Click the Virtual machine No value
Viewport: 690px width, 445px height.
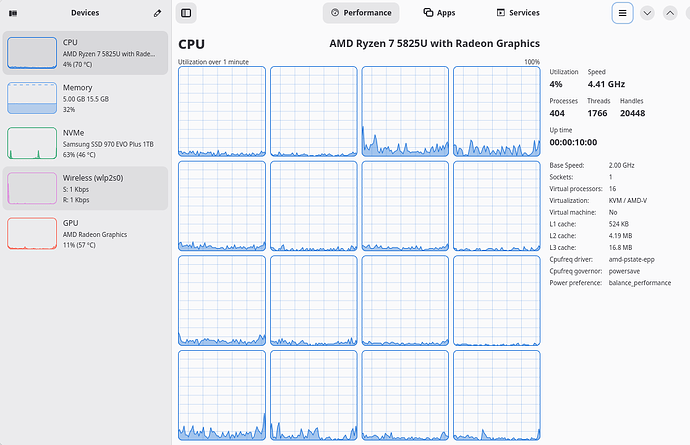pyautogui.click(x=613, y=212)
